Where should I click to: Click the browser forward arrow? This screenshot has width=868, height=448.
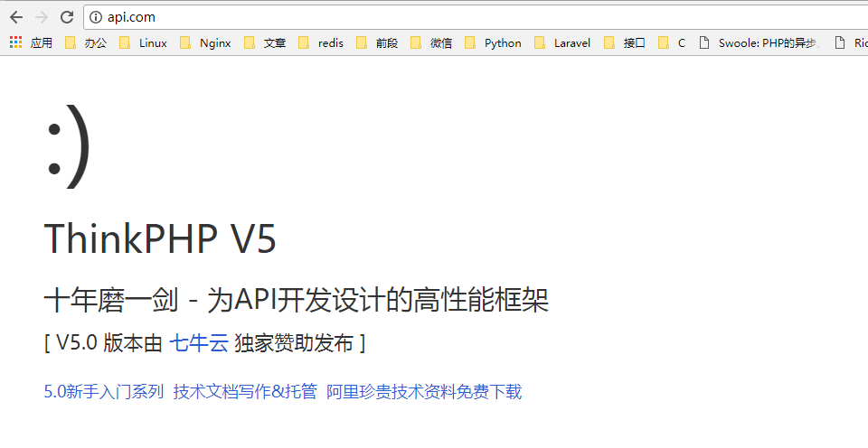click(42, 17)
